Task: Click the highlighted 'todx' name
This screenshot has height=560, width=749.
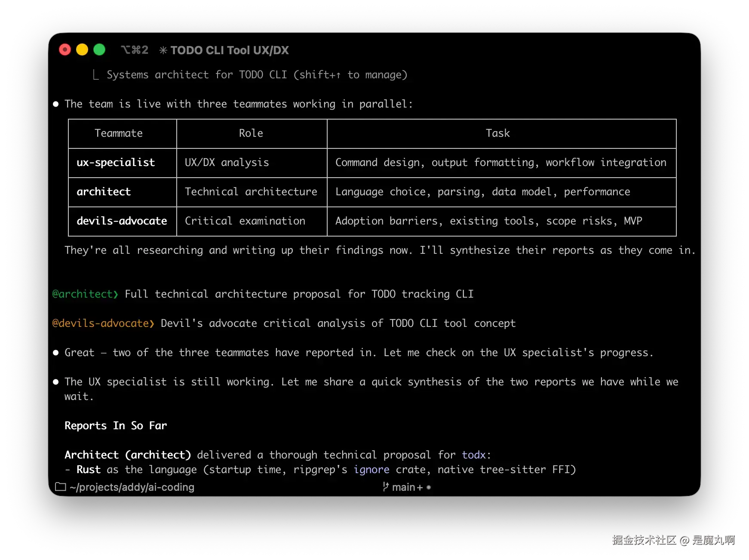Action: tap(474, 455)
